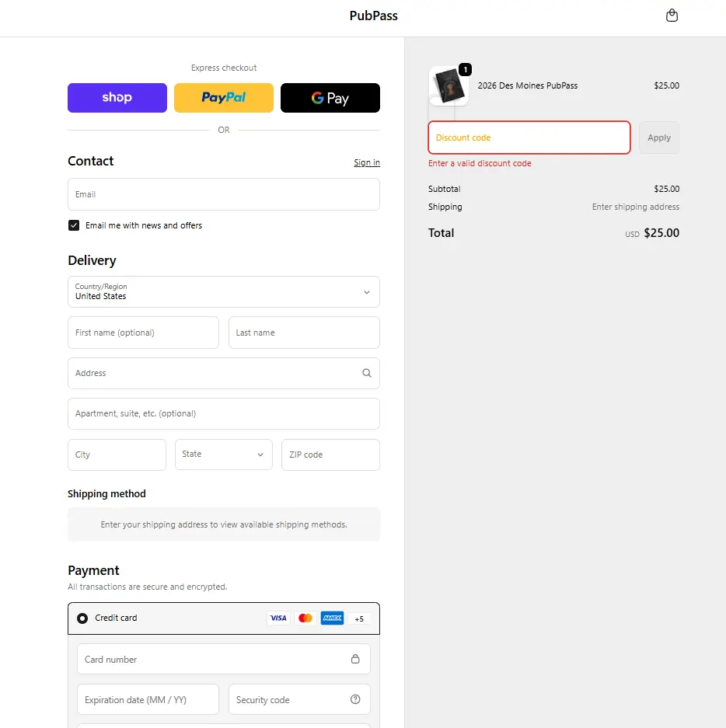Click the Visa card logo
Screen dimensions: 726x728
pos(278,618)
